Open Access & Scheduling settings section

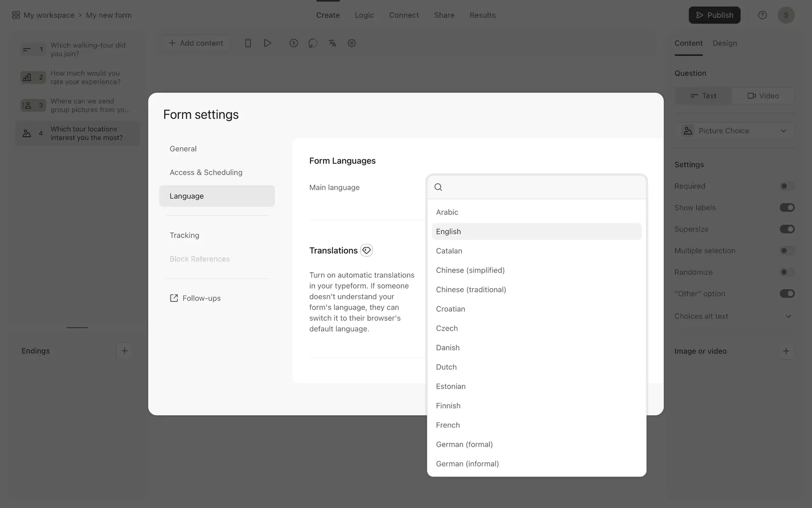tap(206, 172)
